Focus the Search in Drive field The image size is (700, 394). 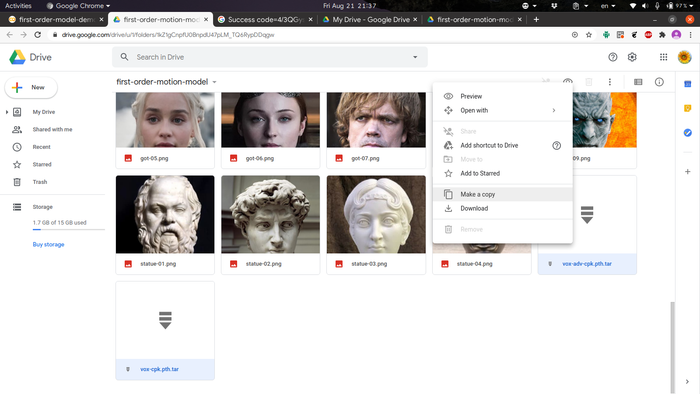click(270, 57)
